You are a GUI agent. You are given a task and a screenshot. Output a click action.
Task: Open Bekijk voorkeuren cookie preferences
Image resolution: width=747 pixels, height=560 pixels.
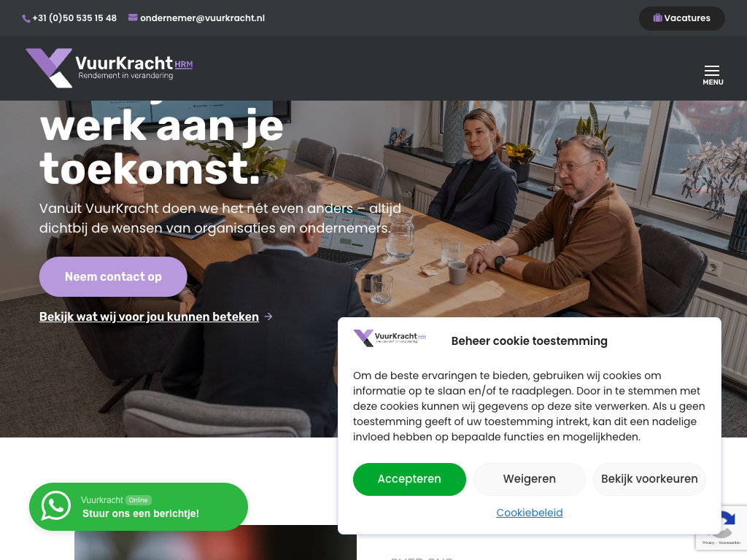(649, 479)
